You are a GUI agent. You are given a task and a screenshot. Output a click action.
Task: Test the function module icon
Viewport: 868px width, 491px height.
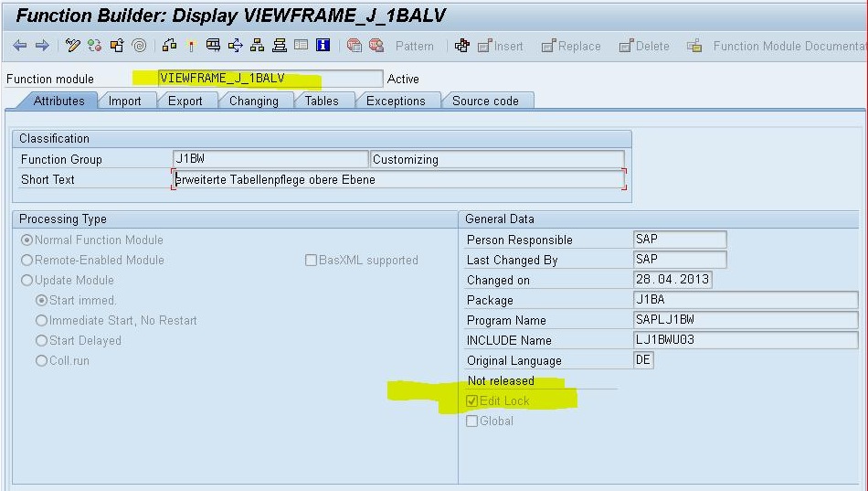click(213, 46)
